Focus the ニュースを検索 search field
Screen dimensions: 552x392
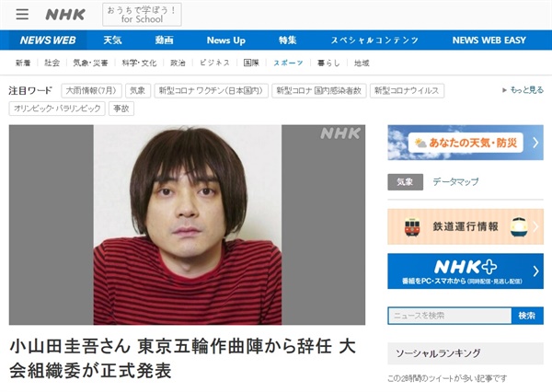click(450, 316)
